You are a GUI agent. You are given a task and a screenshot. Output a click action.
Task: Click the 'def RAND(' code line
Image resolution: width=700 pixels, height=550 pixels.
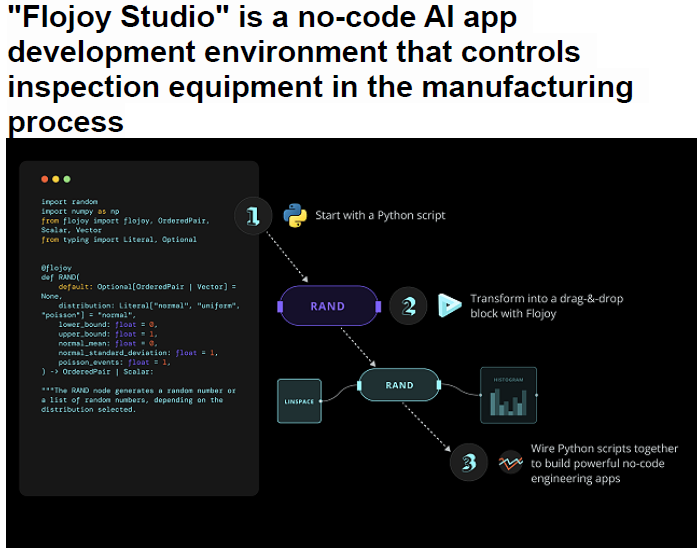[x=60, y=277]
